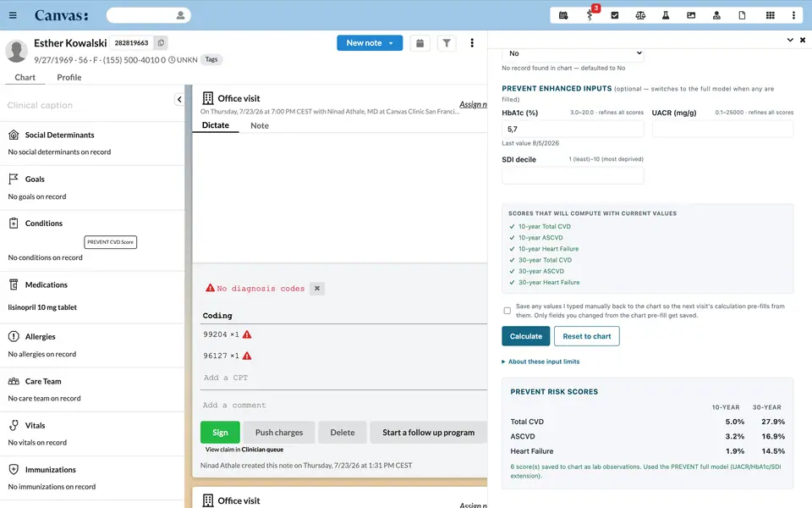Switch to the Note tab
Viewport: 812px width, 508px height.
[260, 125]
